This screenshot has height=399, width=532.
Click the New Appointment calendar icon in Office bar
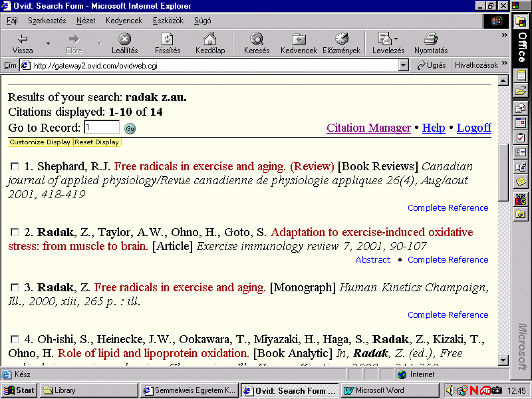(x=521, y=122)
